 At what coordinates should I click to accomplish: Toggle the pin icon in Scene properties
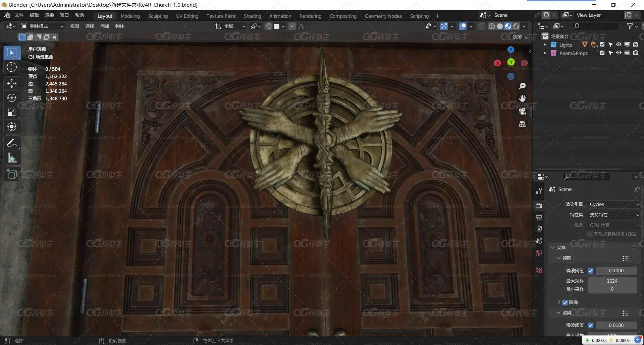pos(636,189)
